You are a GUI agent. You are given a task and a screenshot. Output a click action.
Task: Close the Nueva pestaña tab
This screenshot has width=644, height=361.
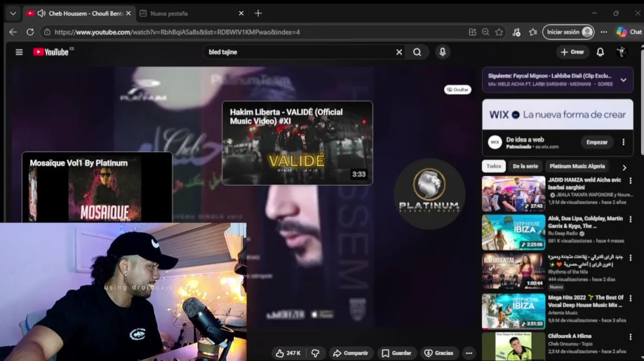coord(241,14)
